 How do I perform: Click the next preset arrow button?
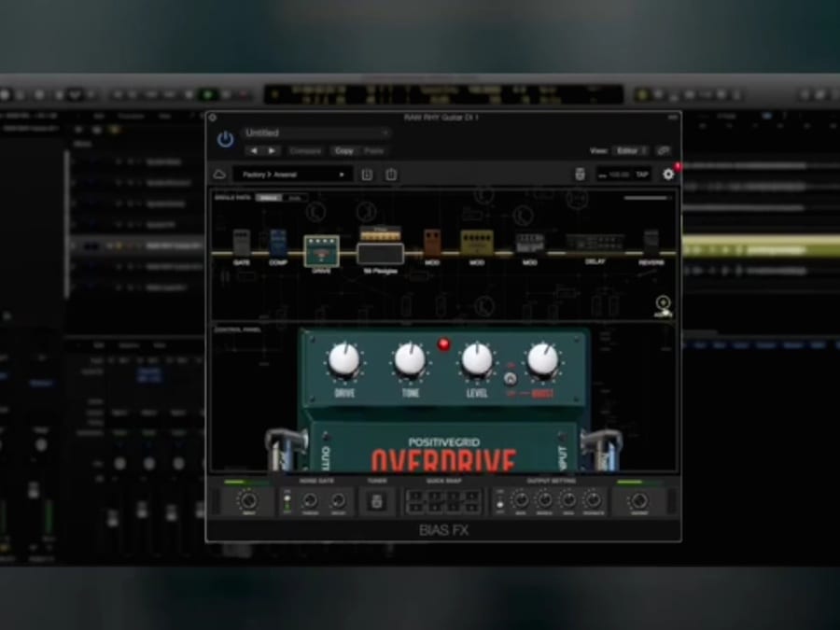[272, 150]
